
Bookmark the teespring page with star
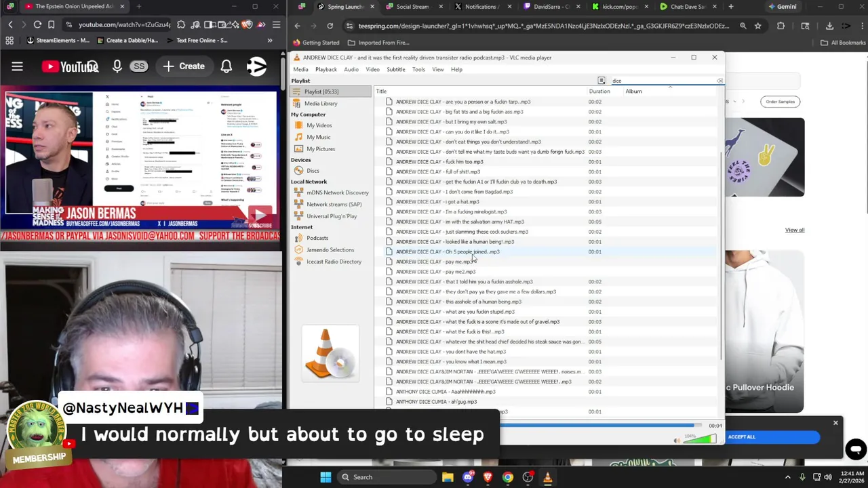[x=757, y=26]
